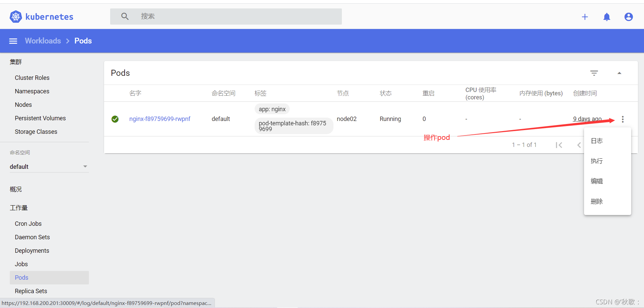Open the notifications bell icon

click(607, 17)
